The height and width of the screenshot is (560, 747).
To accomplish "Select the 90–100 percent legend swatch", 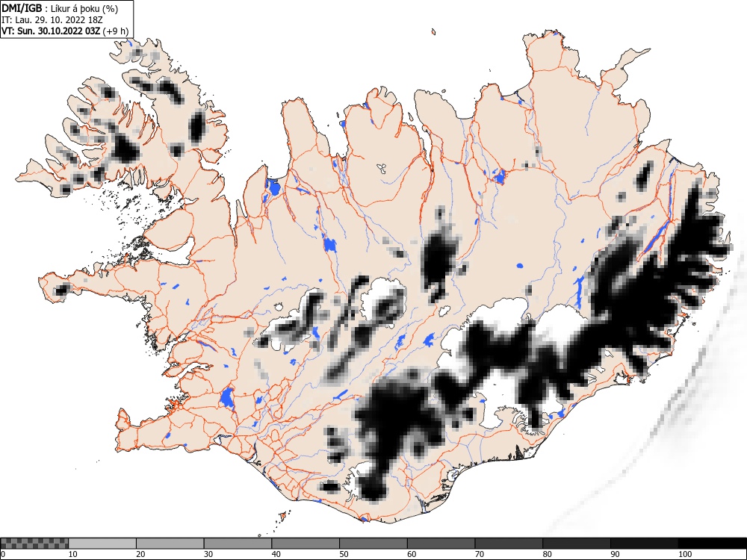I will [644, 544].
